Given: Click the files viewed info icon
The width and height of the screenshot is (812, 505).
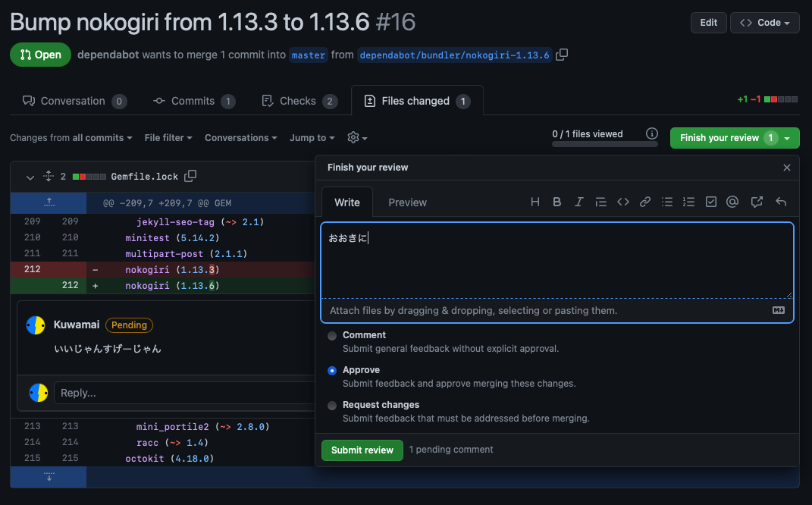Looking at the screenshot, I should pos(652,133).
